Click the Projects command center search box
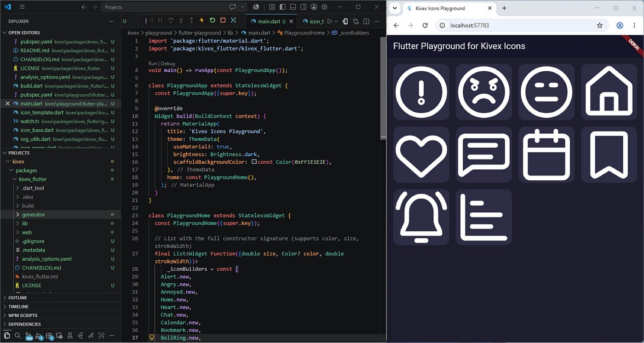Screen dimensions: 644x343 click(x=173, y=7)
